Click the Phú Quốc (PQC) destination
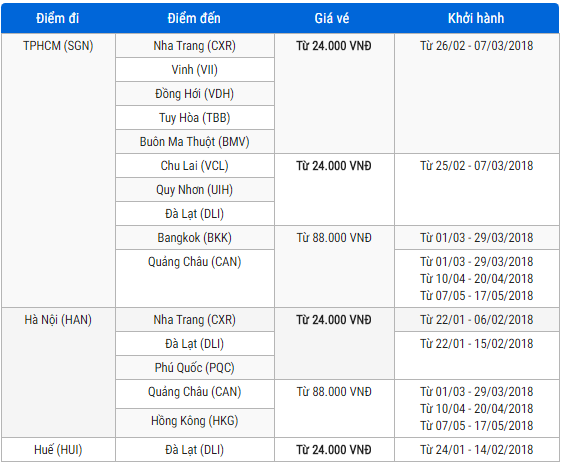The height and width of the screenshot is (465, 561). pos(195,368)
